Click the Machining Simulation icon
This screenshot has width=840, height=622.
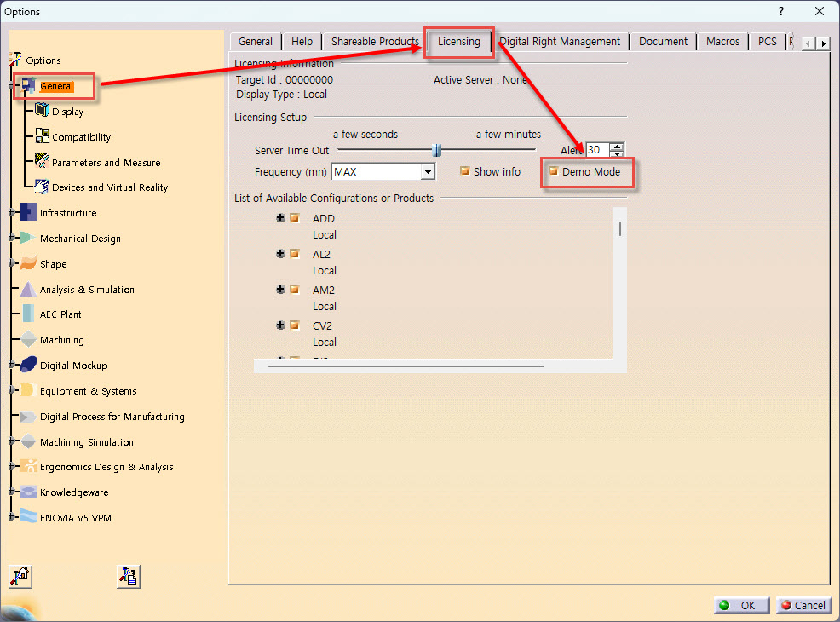(28, 441)
